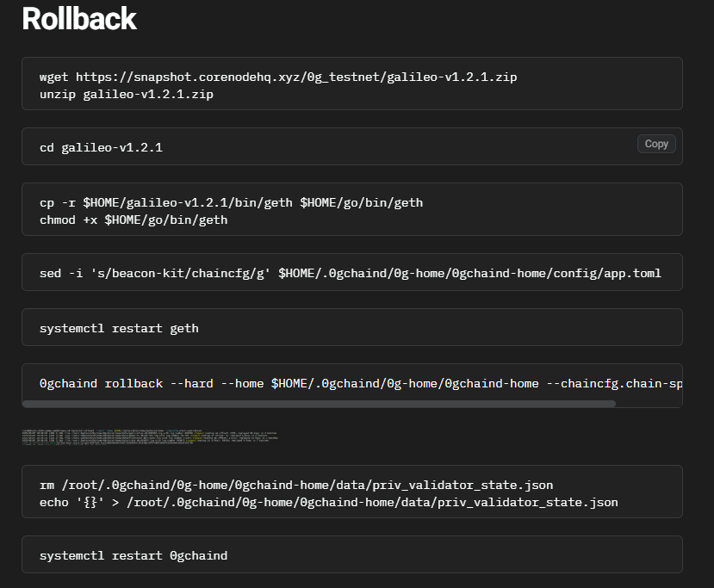Image resolution: width=714 pixels, height=588 pixels.
Task: Click the echo '{}' priv_validator_state.json line
Action: (x=329, y=503)
